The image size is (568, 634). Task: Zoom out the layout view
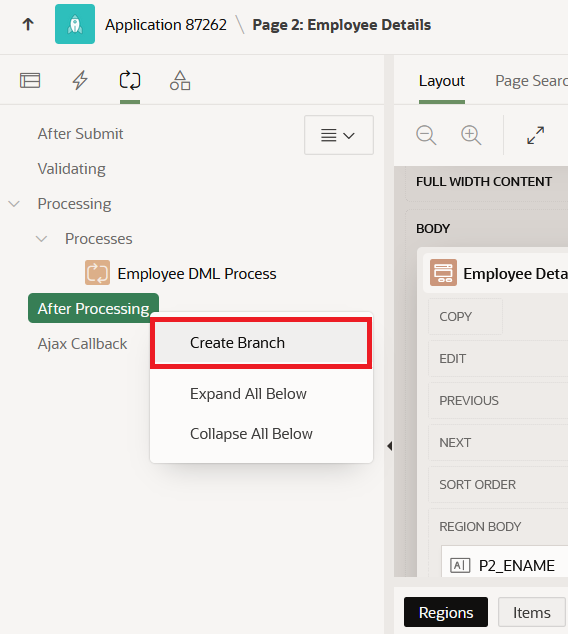pyautogui.click(x=426, y=135)
